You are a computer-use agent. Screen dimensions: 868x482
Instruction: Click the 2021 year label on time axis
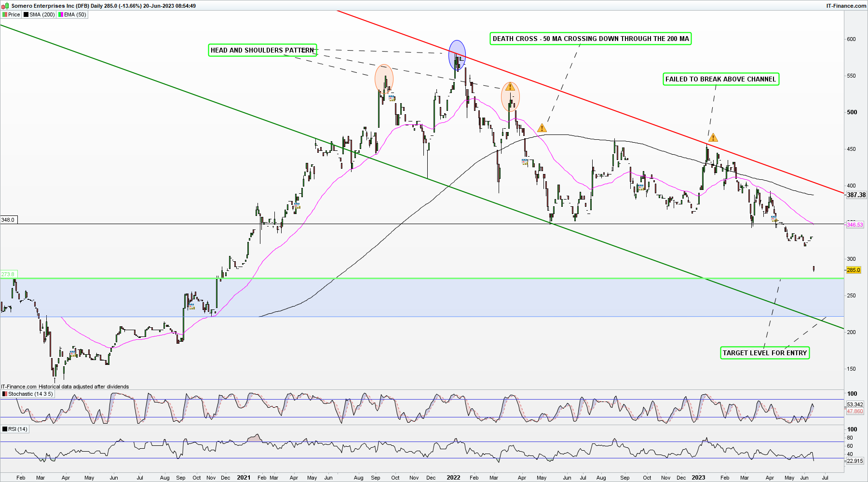coord(244,478)
